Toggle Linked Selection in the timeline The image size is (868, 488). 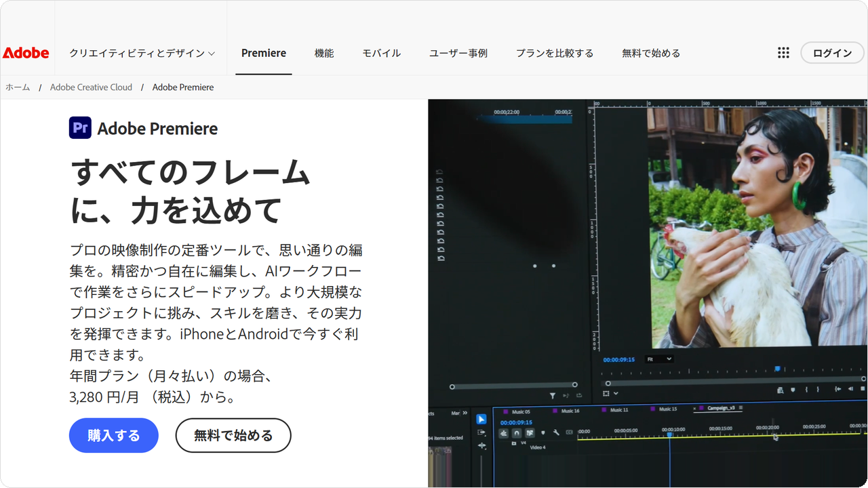tap(530, 432)
